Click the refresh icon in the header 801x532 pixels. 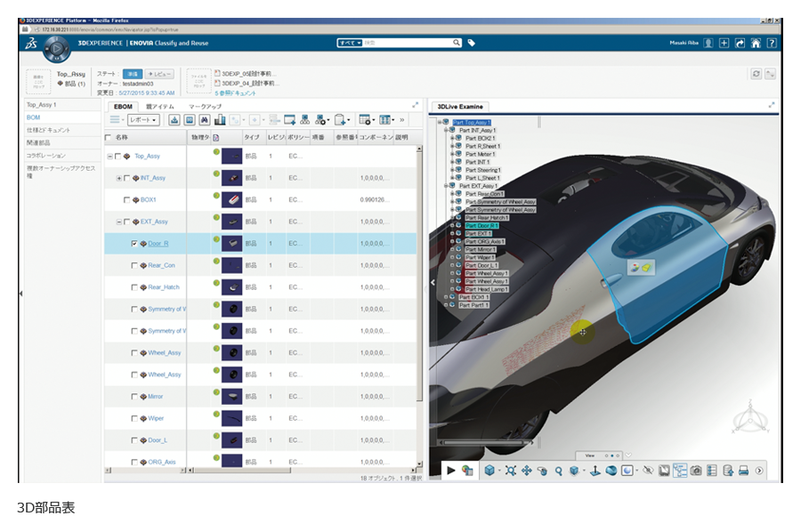756,74
